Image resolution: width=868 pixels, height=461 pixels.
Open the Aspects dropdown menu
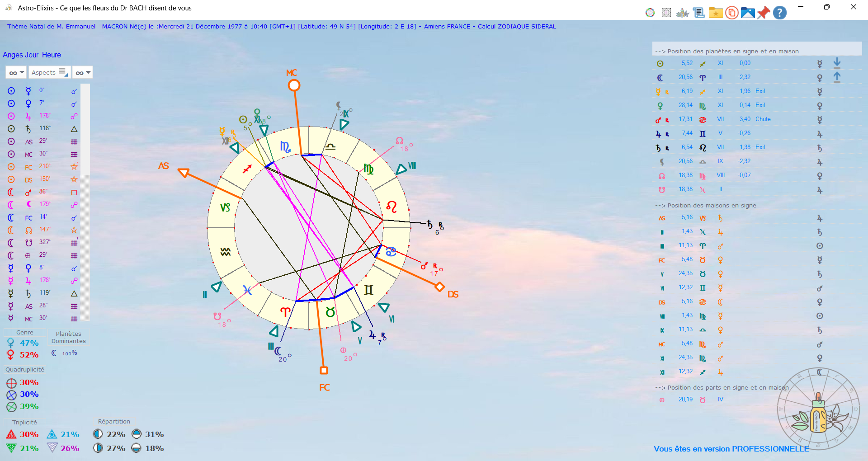tap(50, 72)
